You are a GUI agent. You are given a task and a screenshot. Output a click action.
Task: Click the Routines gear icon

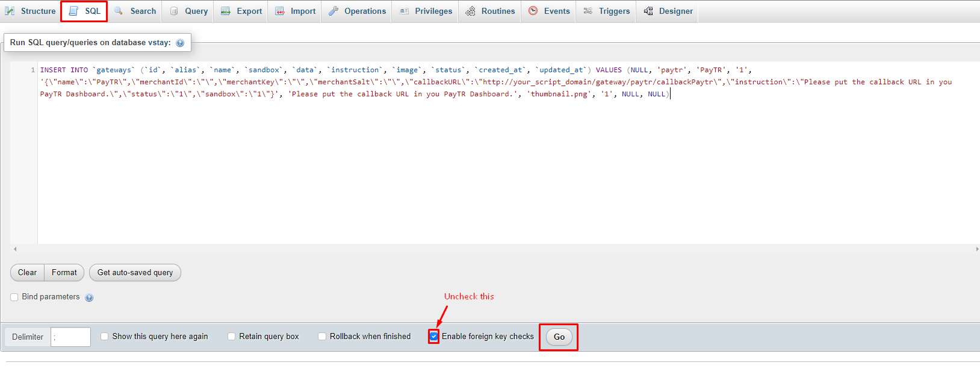(470, 11)
